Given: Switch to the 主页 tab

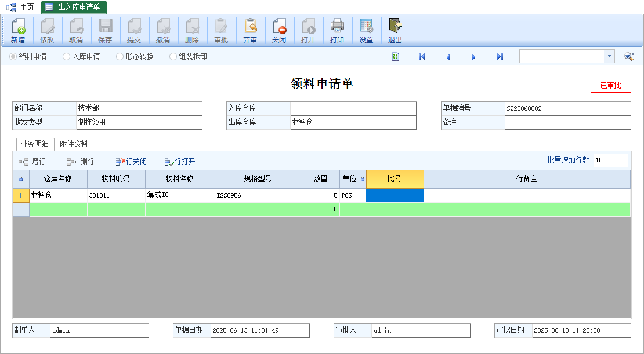Looking at the screenshot, I should click(20, 7).
